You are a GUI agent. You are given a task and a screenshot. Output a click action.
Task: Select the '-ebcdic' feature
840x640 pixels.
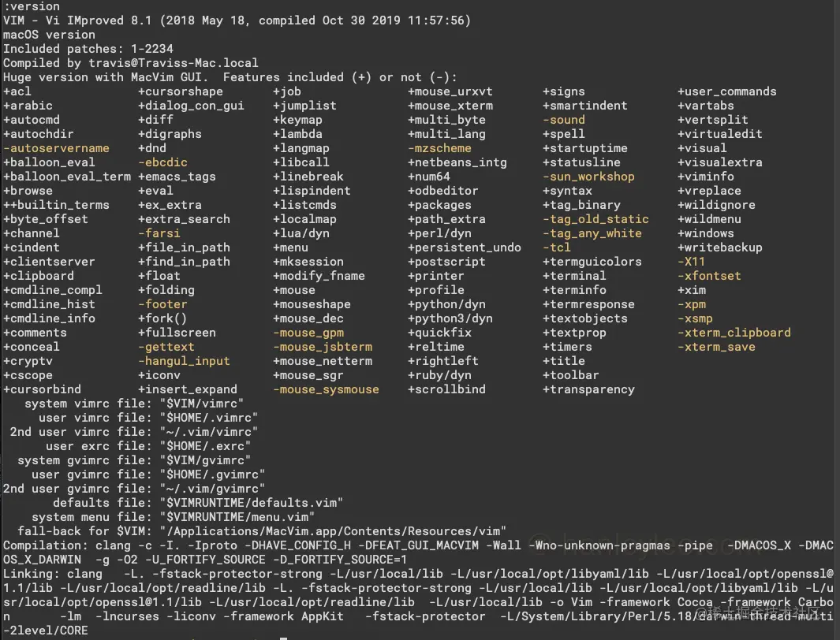162,162
